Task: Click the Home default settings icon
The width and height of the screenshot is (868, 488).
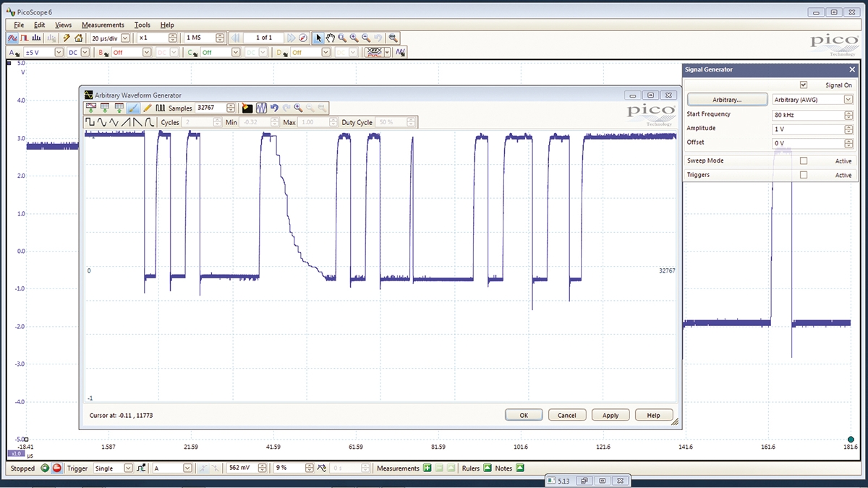Action: (78, 37)
